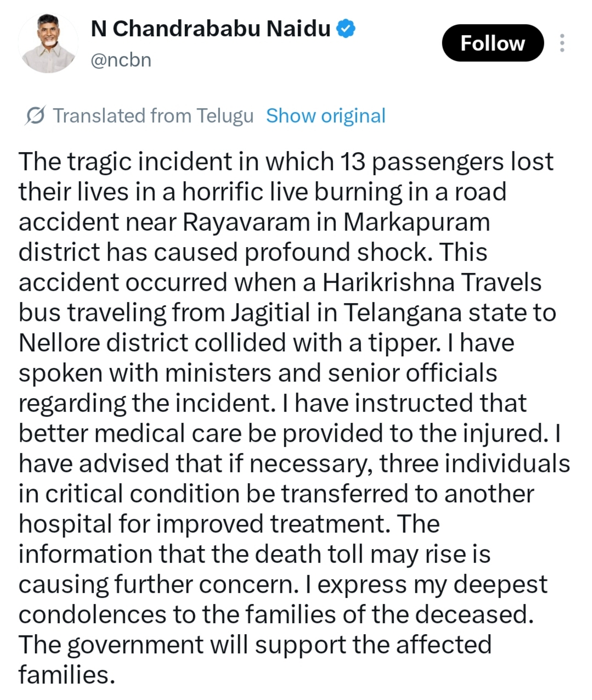592x700 pixels.
Task: Click "Markapuram" in the post text
Action: pos(417,222)
